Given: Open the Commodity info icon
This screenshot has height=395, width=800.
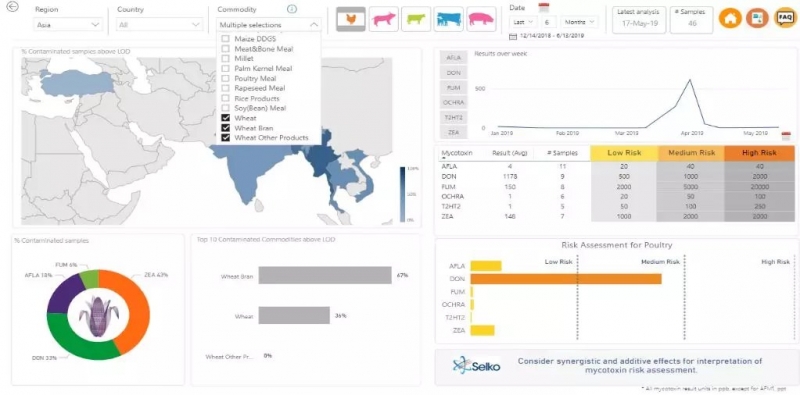Looking at the screenshot, I should 292,9.
